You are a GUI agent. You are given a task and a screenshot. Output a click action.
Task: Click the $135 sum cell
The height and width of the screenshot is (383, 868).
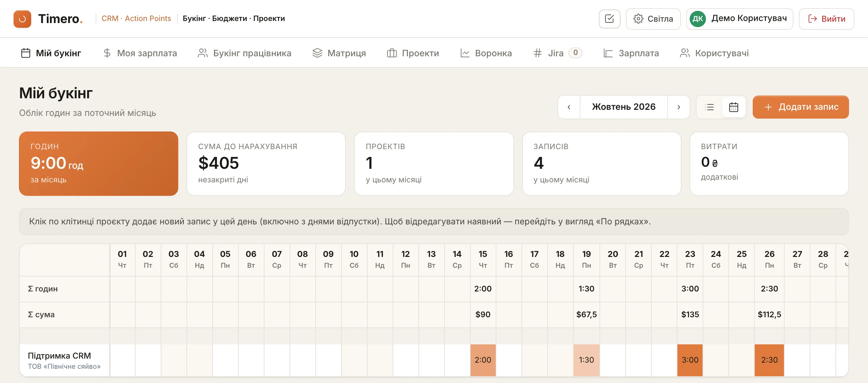(690, 315)
